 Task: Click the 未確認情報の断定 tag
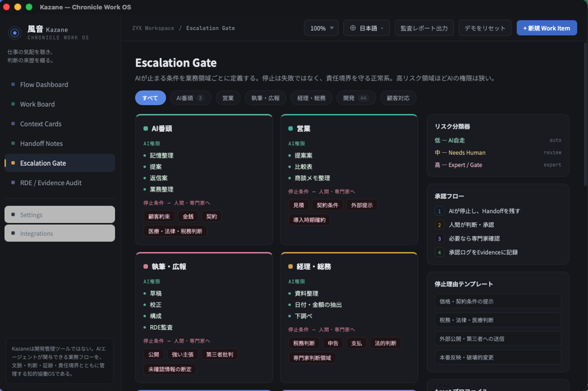[170, 369]
